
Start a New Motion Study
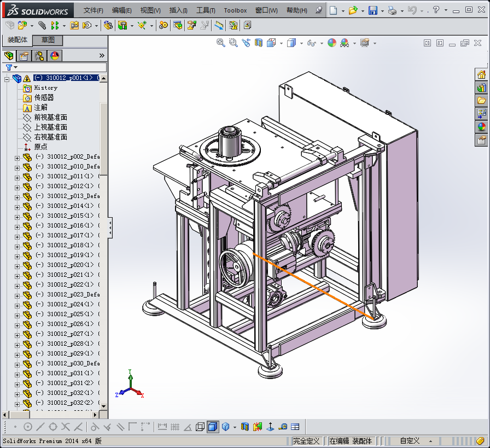[x=164, y=25]
